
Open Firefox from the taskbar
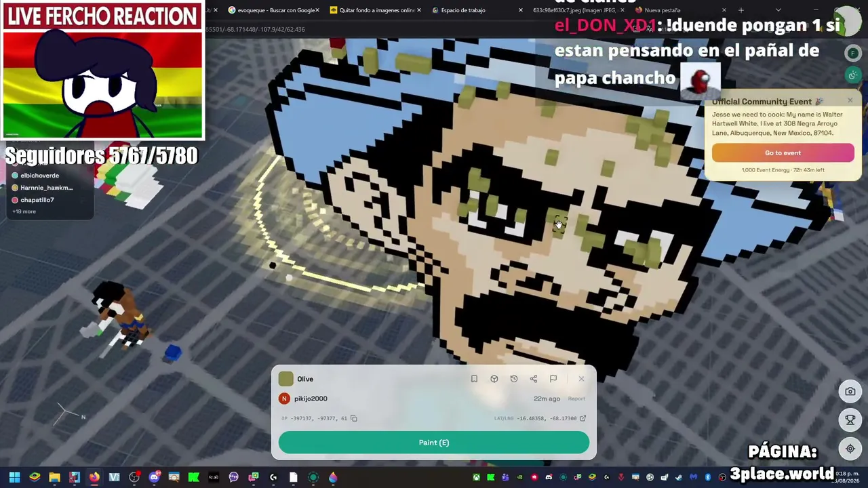coord(94,477)
